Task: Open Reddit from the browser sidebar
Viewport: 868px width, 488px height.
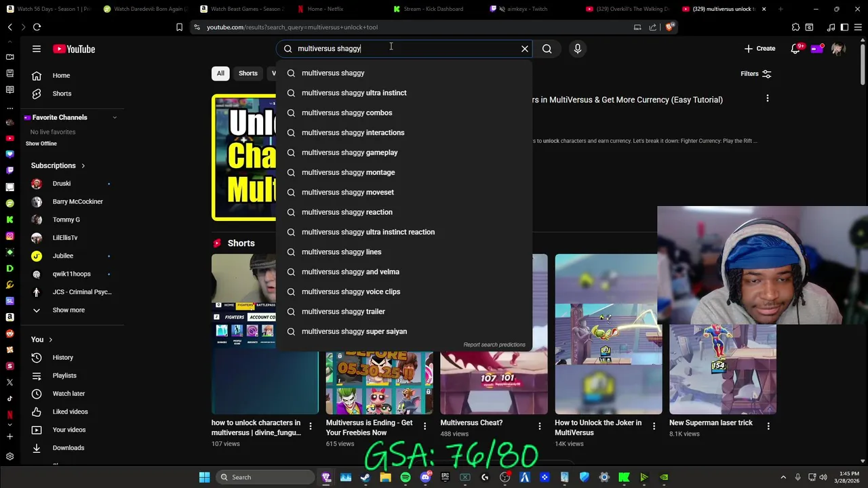Action: 9,333
